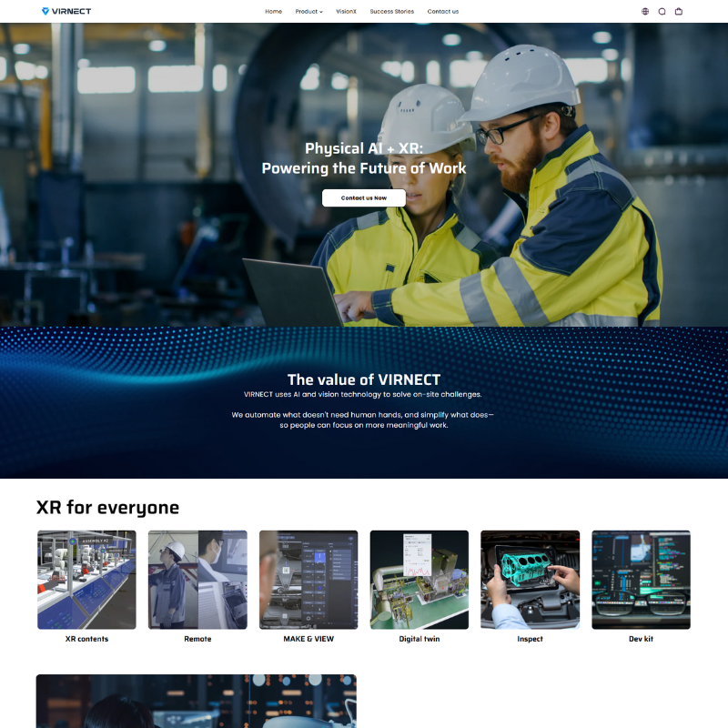Click the XR contents text label

[86, 639]
